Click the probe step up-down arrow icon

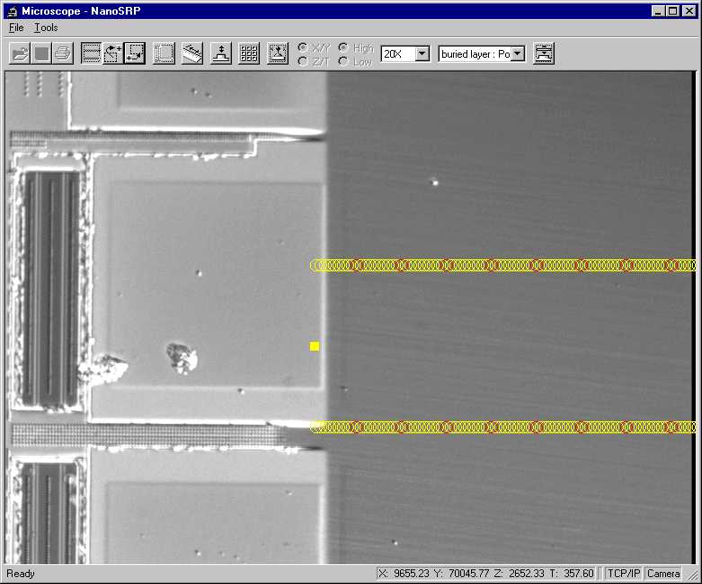(221, 54)
